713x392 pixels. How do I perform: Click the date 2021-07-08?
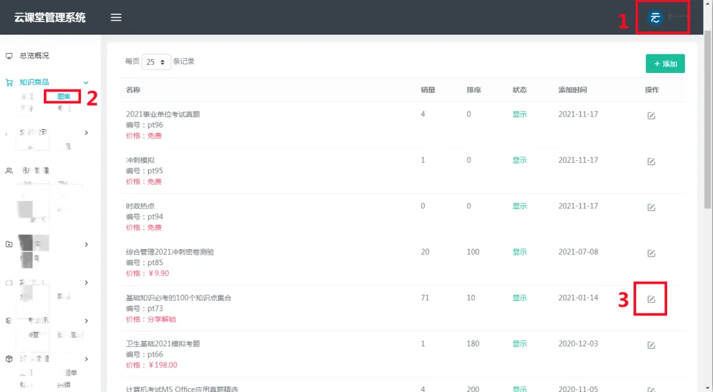[x=578, y=252]
